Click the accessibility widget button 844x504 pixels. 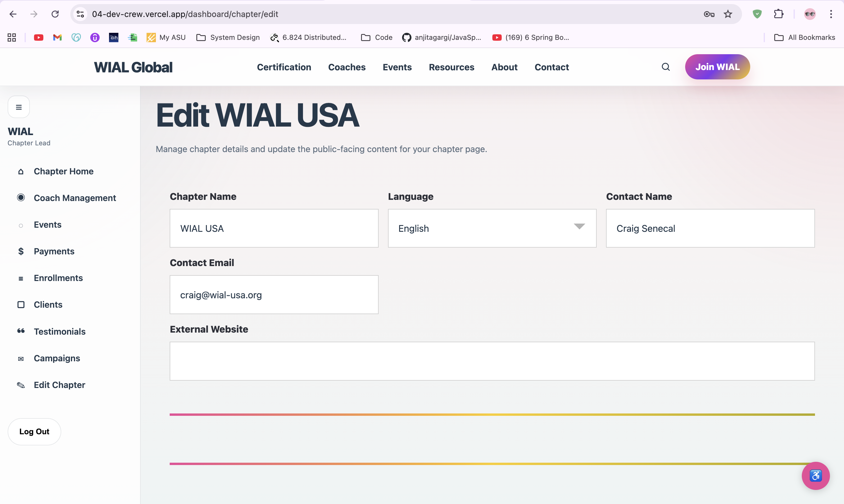pos(815,476)
